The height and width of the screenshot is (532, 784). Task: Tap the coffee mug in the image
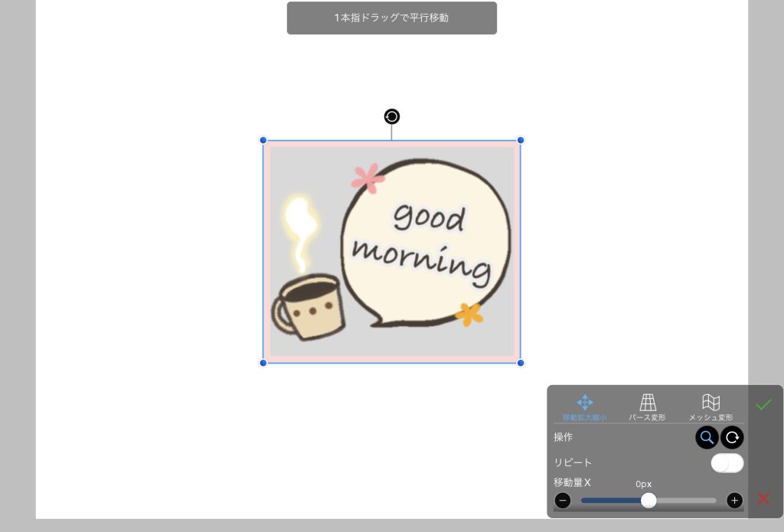[x=309, y=308]
